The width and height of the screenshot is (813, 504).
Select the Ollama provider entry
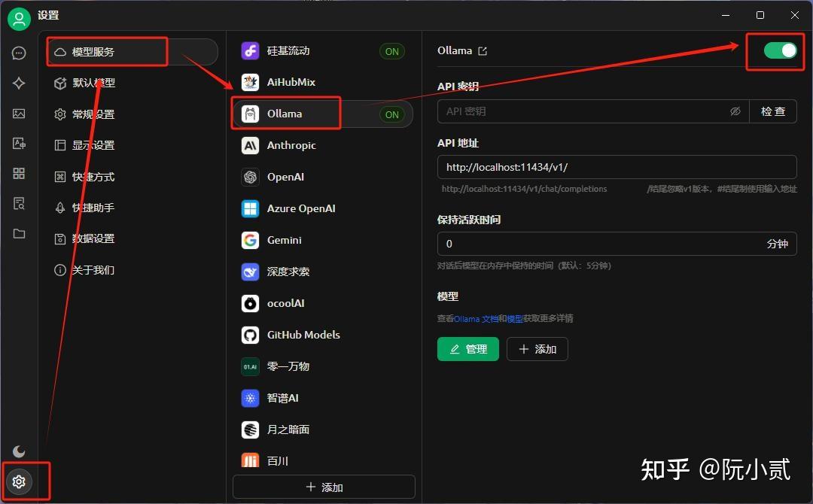(323, 114)
